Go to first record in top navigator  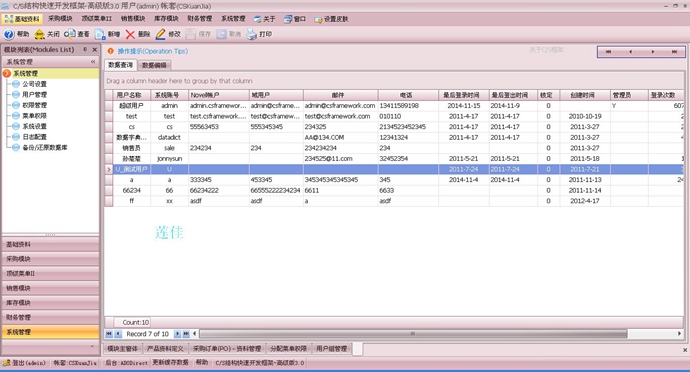click(608, 52)
